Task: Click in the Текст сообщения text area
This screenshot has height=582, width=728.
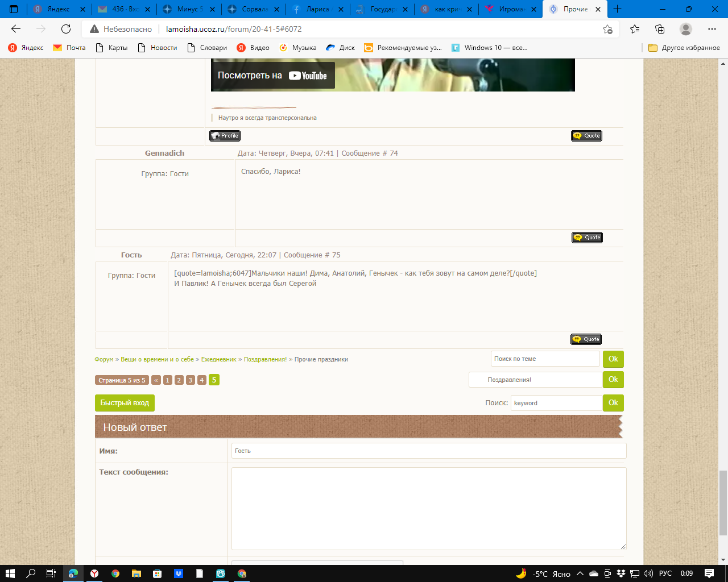Action: coord(428,508)
